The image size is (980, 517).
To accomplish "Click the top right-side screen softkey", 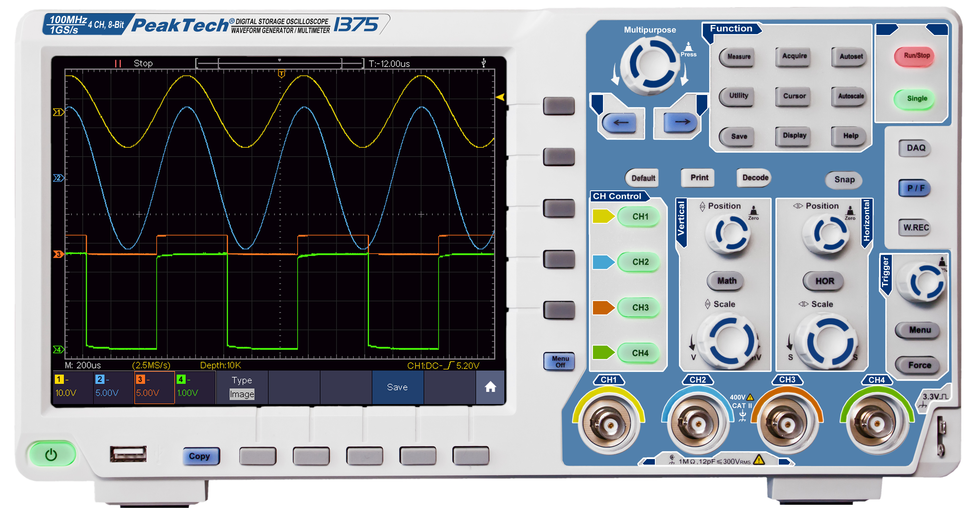I will (558, 106).
